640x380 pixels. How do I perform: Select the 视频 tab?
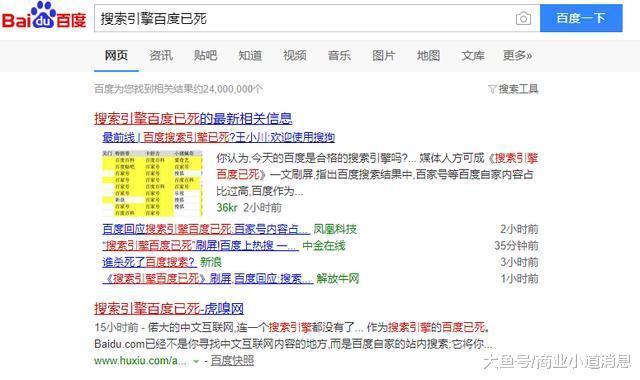[x=295, y=56]
